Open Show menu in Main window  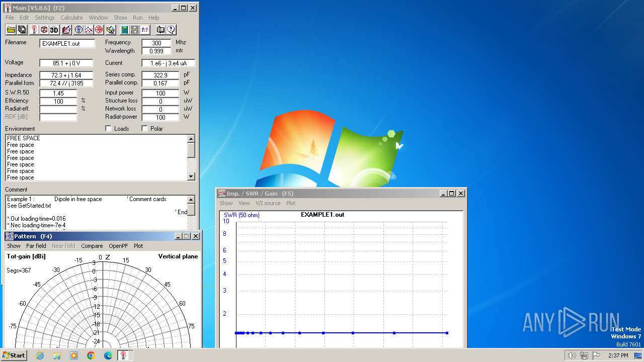120,18
